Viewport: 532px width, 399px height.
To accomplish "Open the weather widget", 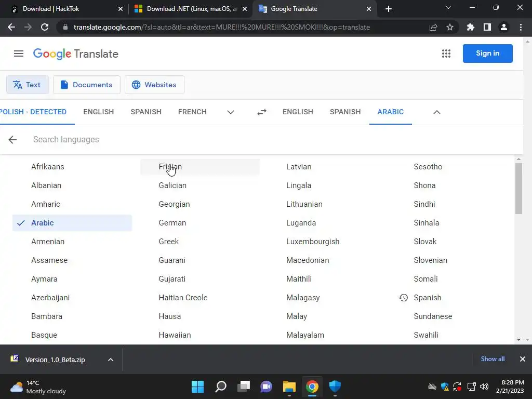I will coord(38,387).
